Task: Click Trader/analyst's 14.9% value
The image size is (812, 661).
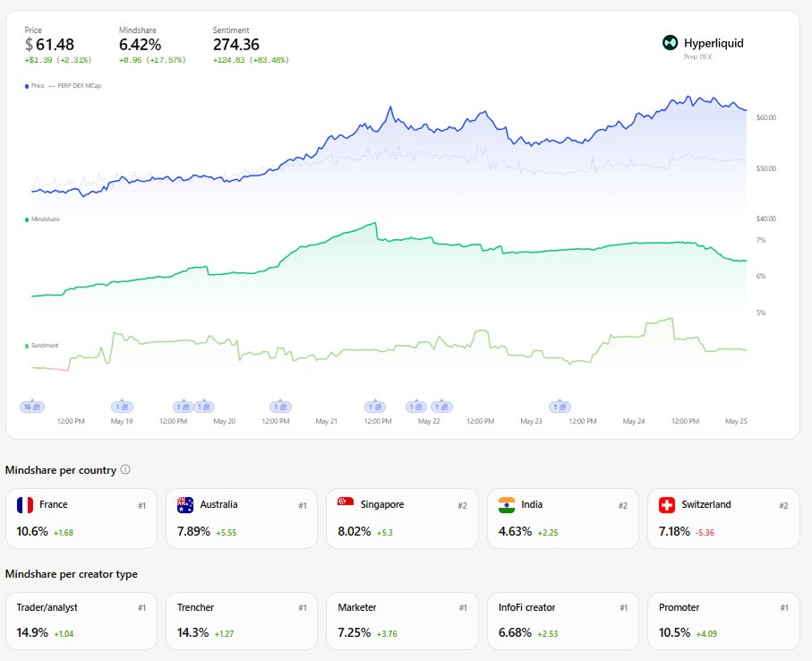Action: pyautogui.click(x=32, y=632)
